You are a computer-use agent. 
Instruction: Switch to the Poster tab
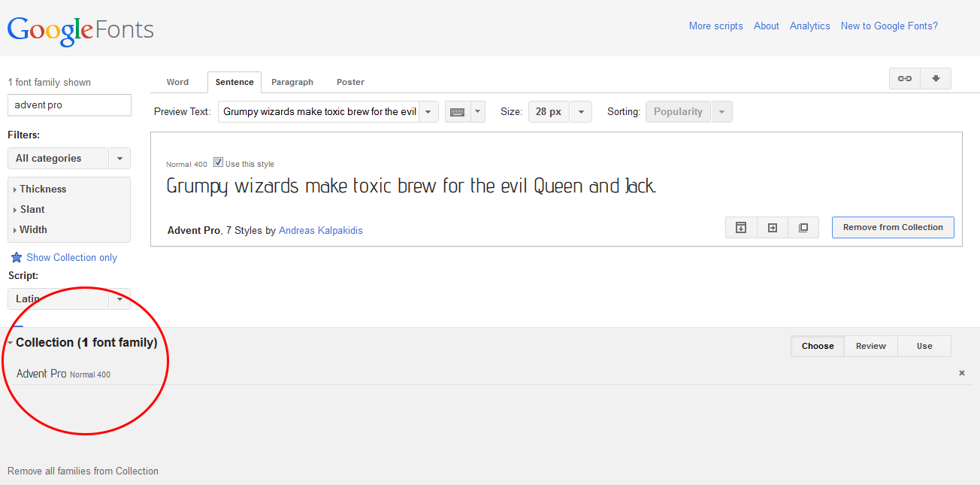pos(350,82)
